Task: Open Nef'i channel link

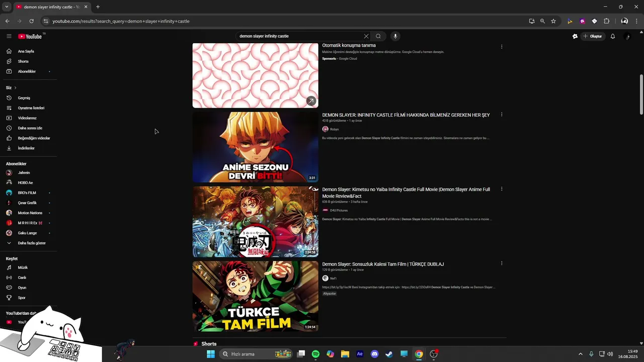Action: (x=333, y=279)
